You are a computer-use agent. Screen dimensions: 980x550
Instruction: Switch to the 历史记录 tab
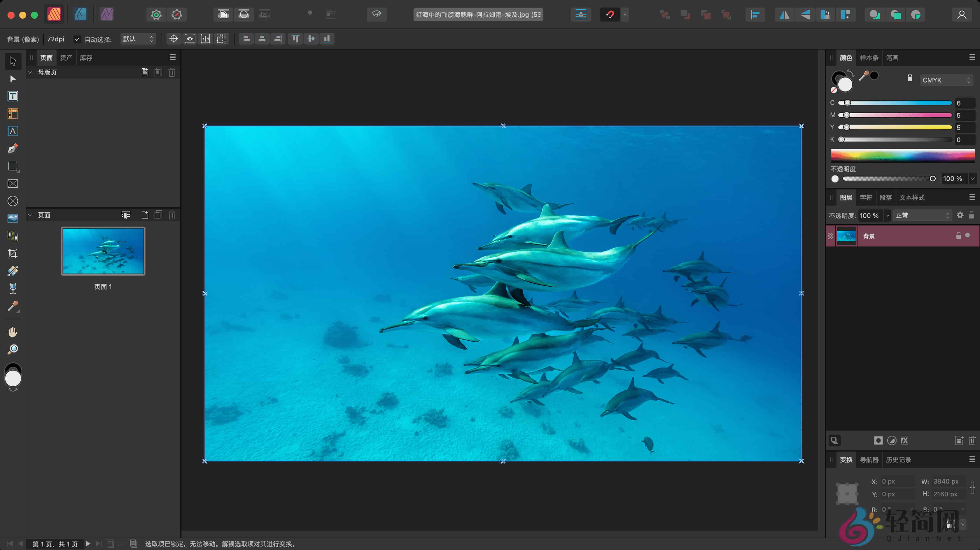tap(899, 459)
